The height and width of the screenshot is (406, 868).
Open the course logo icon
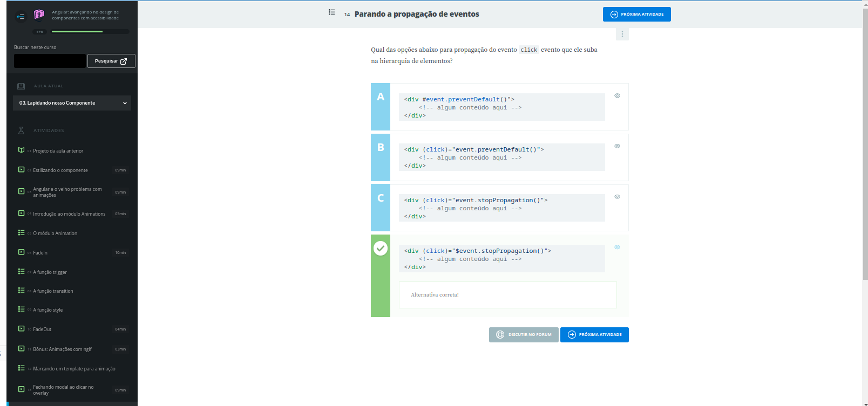pyautogui.click(x=39, y=15)
